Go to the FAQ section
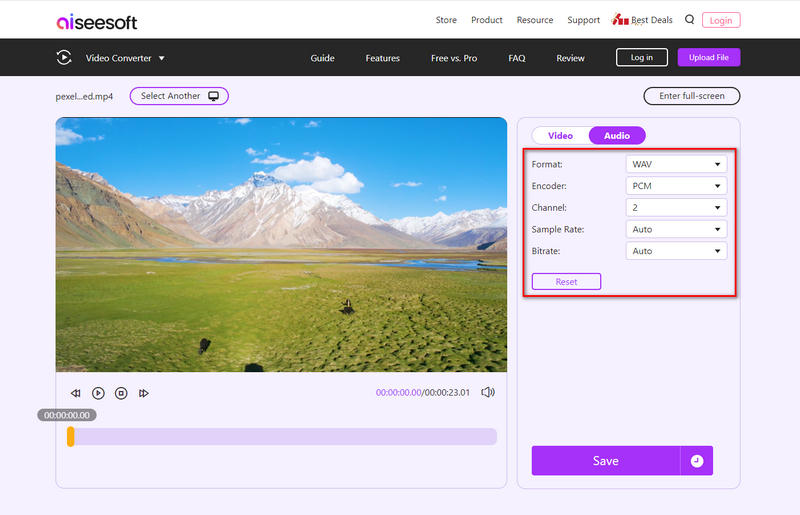This screenshot has width=800, height=515. (x=516, y=58)
